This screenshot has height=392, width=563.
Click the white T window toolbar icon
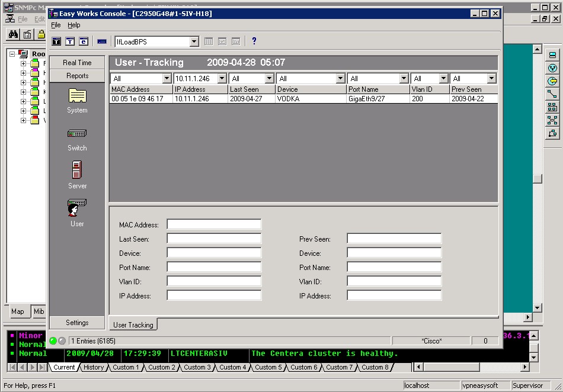coord(70,41)
